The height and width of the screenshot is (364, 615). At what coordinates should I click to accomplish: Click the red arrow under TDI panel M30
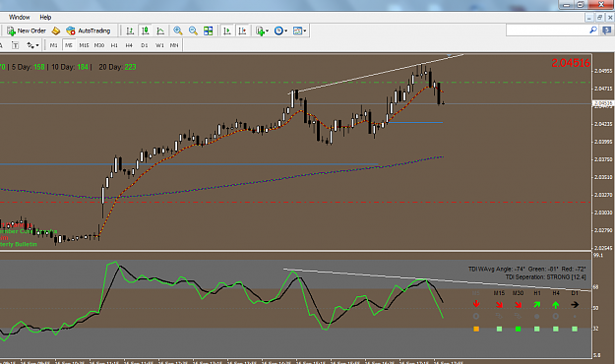click(519, 304)
